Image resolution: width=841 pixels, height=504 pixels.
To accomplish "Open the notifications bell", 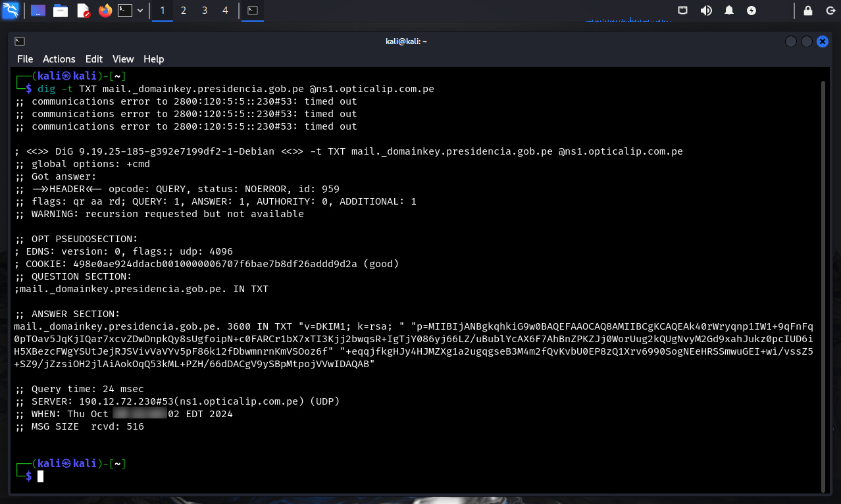I will point(729,11).
